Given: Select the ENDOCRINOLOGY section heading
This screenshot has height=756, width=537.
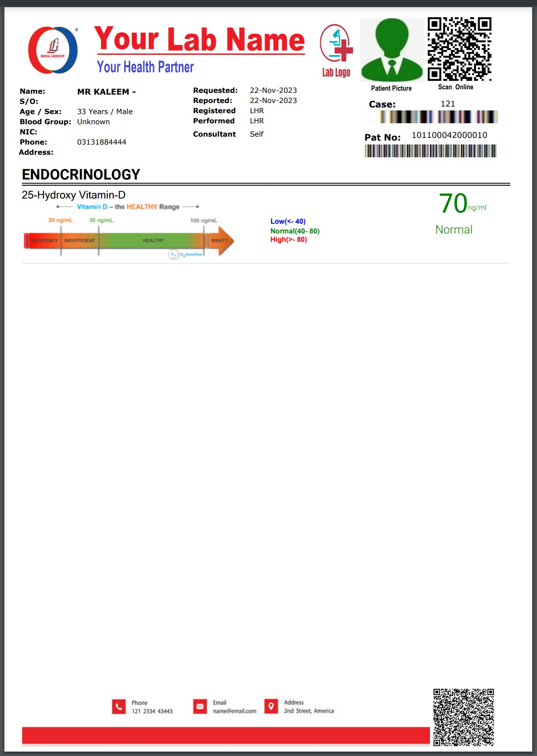Looking at the screenshot, I should click(x=81, y=175).
